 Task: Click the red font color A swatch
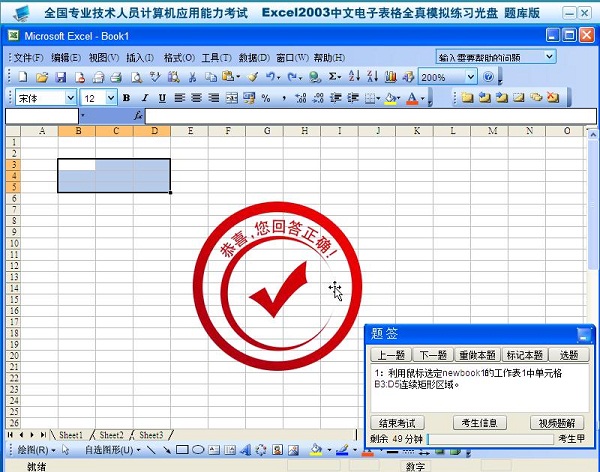(412, 99)
